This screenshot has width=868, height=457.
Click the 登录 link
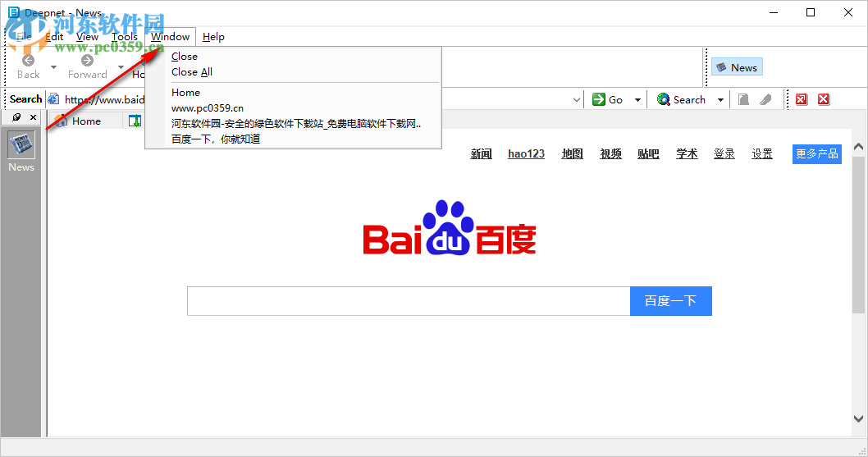(x=724, y=153)
